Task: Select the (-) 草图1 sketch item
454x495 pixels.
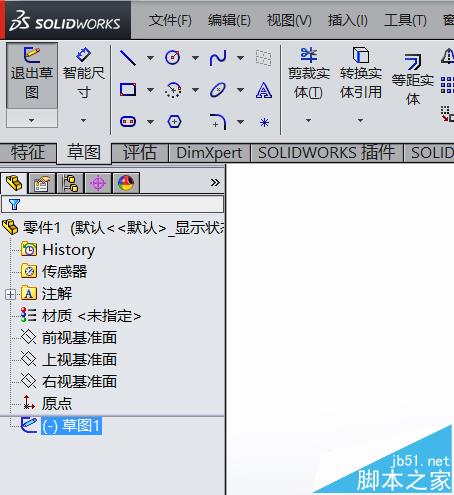Action: (61, 426)
